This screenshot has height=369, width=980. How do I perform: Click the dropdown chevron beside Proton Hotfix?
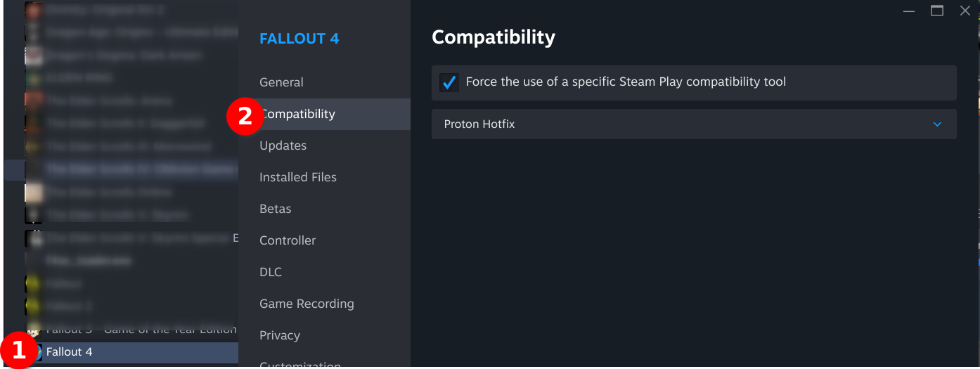pos(937,124)
